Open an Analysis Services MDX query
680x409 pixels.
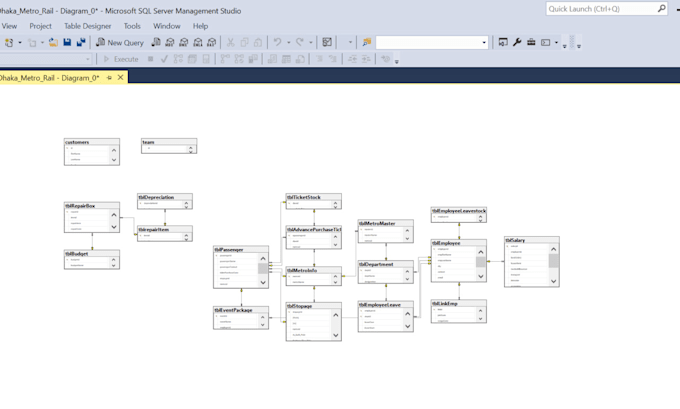pyautogui.click(x=170, y=42)
